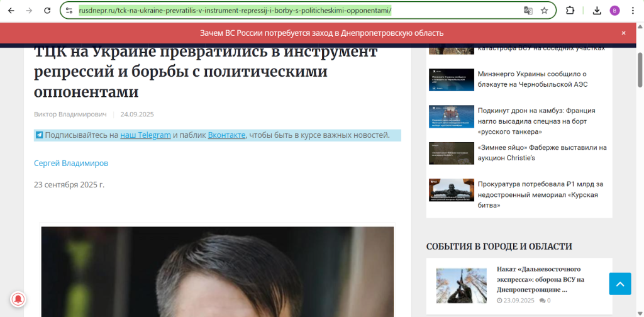Open the browser extensions puzzle icon
Image resolution: width=644 pixels, height=317 pixels.
(x=570, y=11)
